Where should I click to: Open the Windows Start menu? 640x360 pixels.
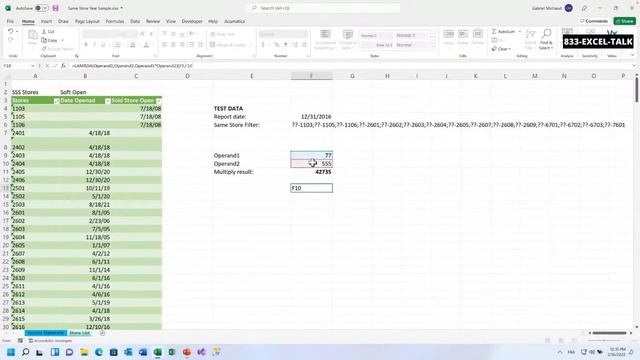(11, 352)
